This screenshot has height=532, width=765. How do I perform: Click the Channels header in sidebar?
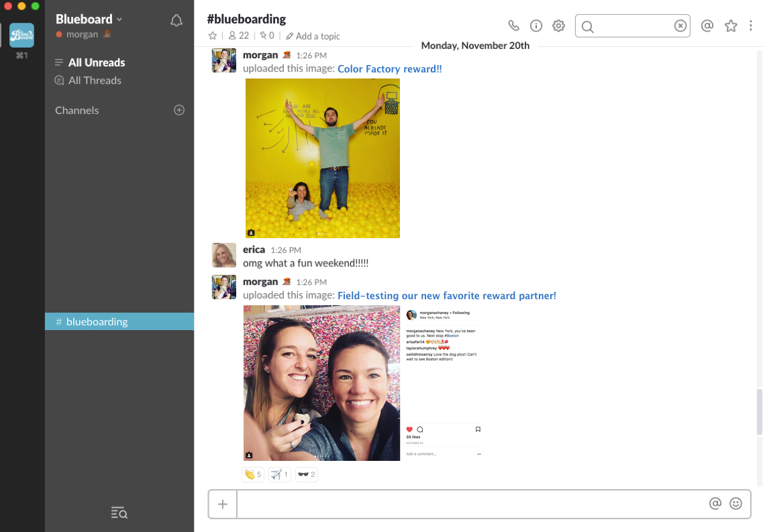point(76,110)
